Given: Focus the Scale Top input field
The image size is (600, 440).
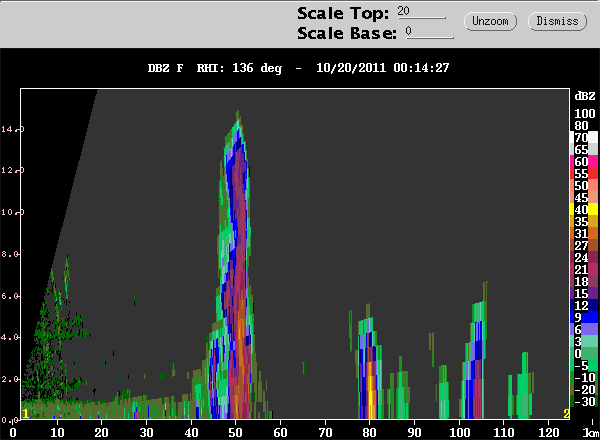Looking at the screenshot, I should [421, 12].
